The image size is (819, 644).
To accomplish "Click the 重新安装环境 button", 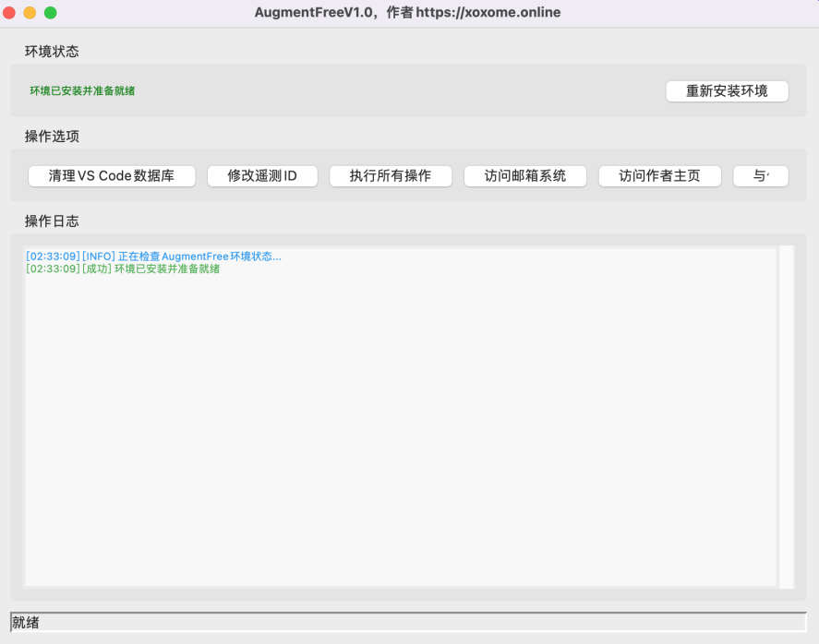I will pyautogui.click(x=727, y=91).
